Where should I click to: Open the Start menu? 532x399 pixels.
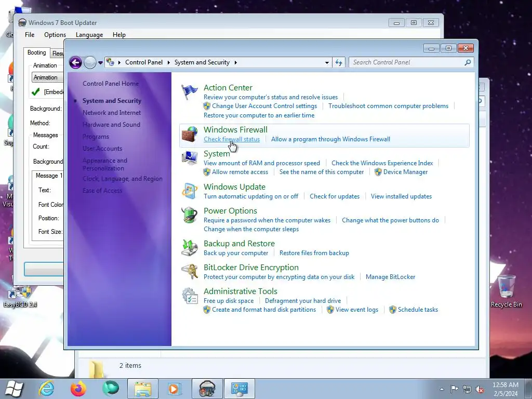(x=14, y=389)
